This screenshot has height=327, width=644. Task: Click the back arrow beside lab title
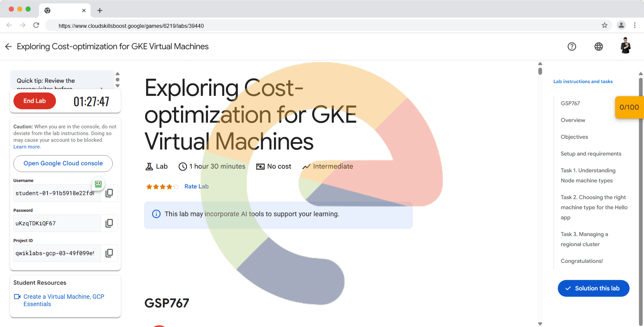coord(8,47)
